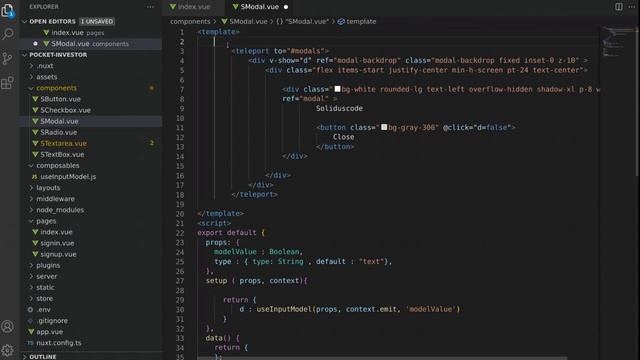
Task: Open the .env file
Action: 43,309
